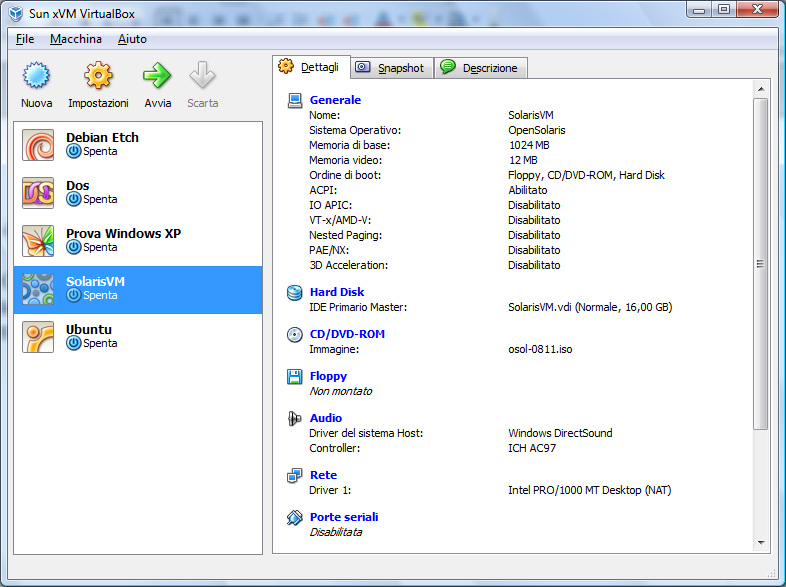Open Impostazioni settings gear icon
The image size is (786, 587).
[x=98, y=75]
